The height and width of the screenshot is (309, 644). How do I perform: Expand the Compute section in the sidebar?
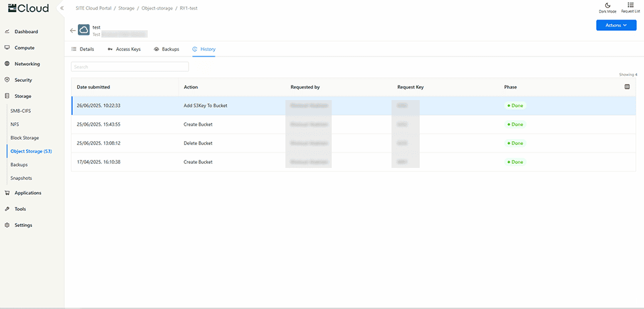[24, 48]
